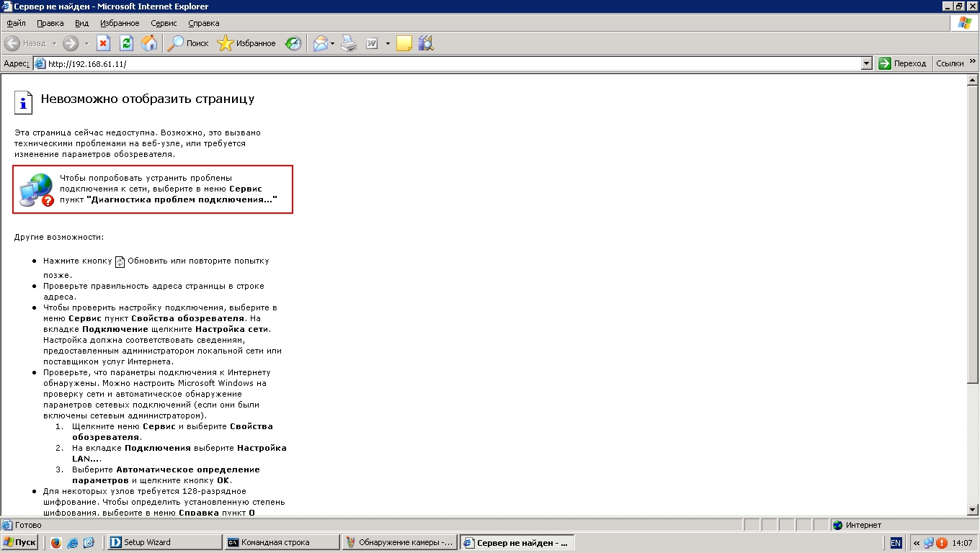The width and height of the screenshot is (980, 553).
Task: Click the yellow note toolbar icon
Action: (404, 43)
